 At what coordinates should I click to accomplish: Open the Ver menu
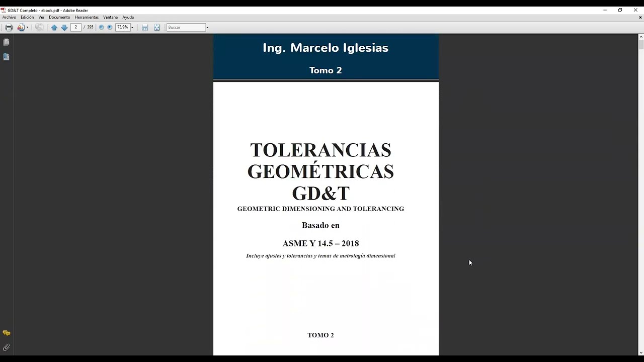click(x=41, y=17)
